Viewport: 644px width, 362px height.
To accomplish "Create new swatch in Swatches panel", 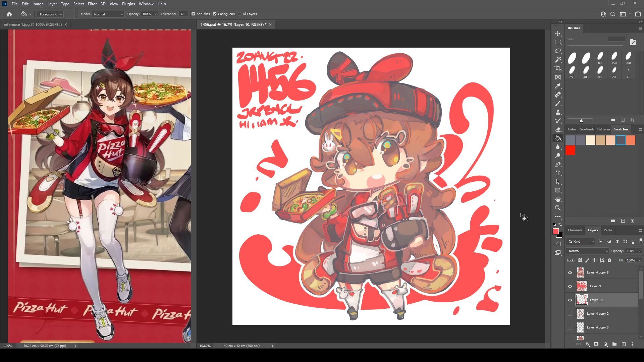I will 623,221.
